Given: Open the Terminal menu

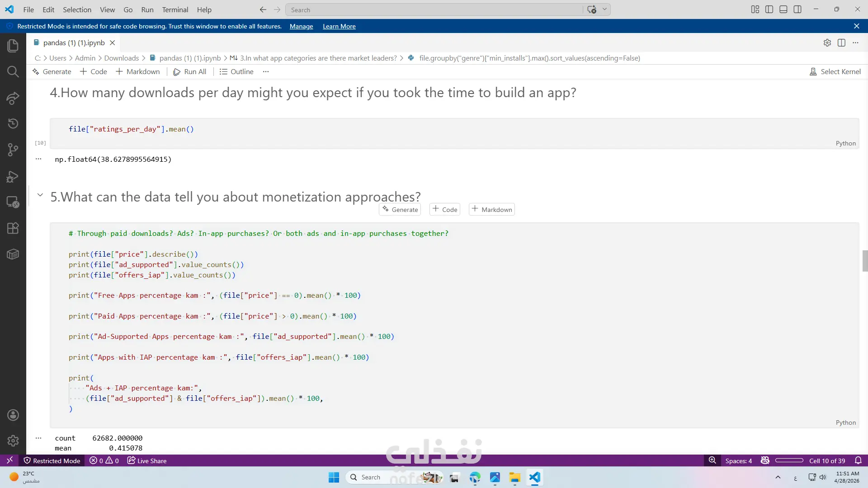Looking at the screenshot, I should [x=175, y=9].
